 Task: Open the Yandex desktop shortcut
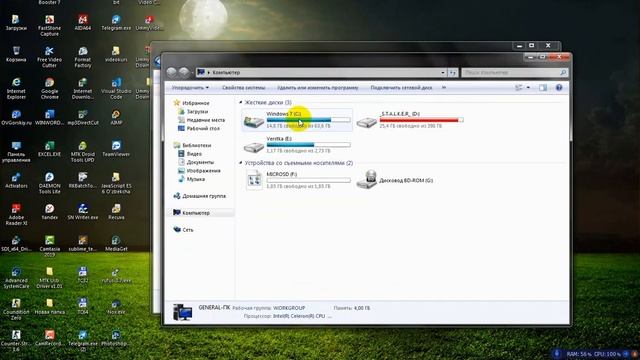[49, 212]
